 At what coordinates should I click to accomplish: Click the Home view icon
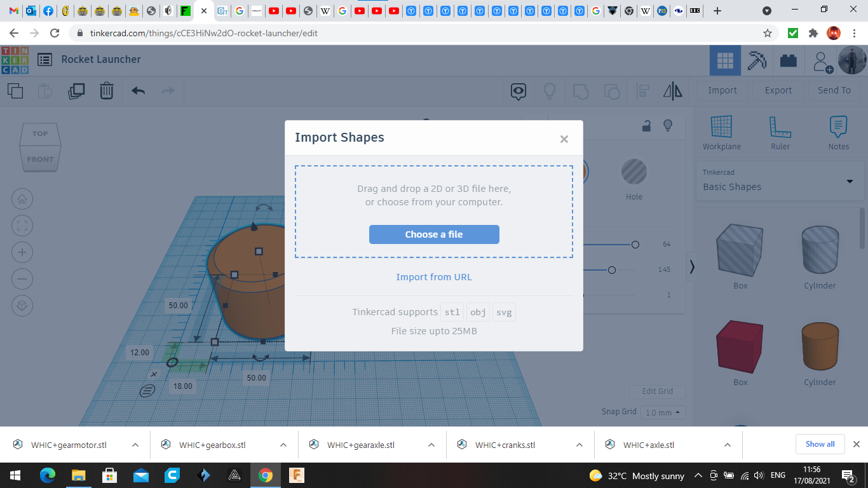(22, 200)
